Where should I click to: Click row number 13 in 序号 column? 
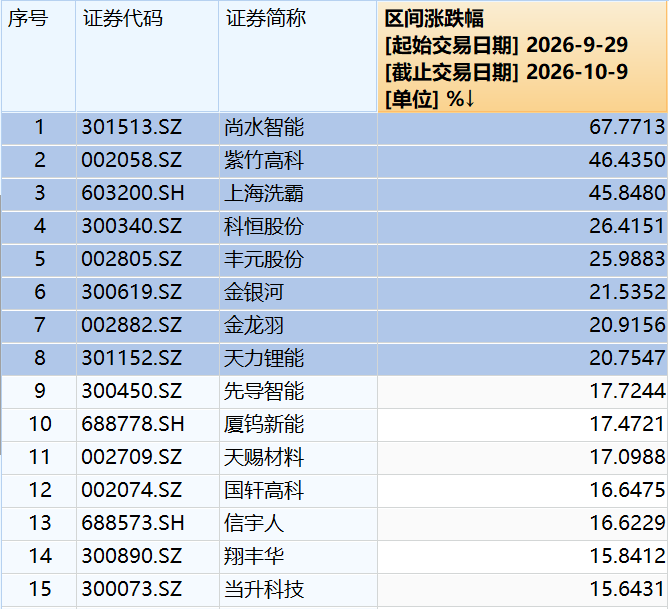(40, 523)
